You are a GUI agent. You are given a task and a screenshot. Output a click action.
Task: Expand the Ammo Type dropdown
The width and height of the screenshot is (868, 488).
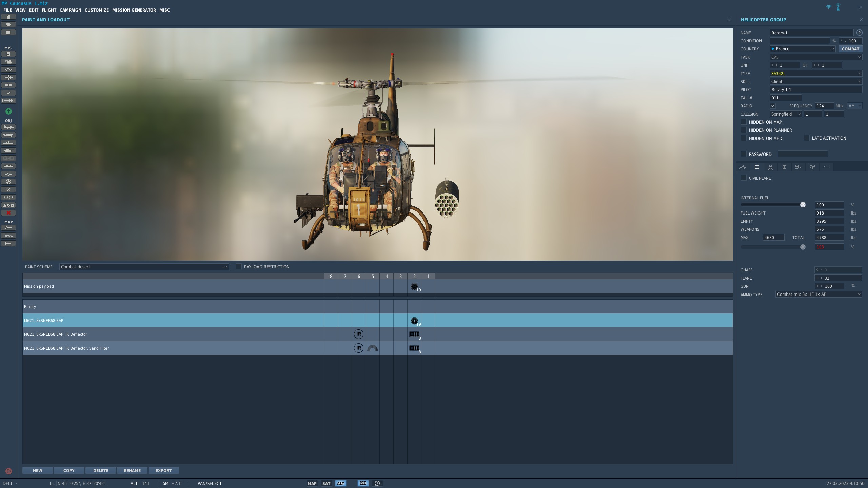[818, 294]
